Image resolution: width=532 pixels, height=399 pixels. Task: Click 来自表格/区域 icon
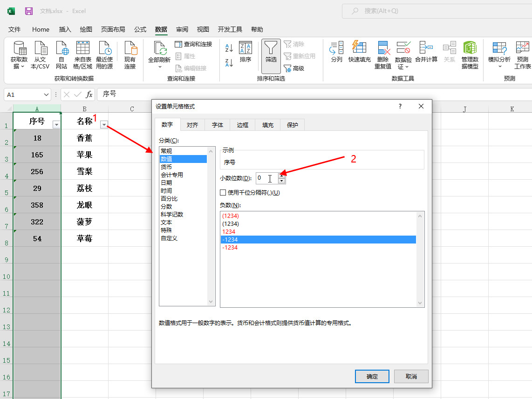click(83, 48)
